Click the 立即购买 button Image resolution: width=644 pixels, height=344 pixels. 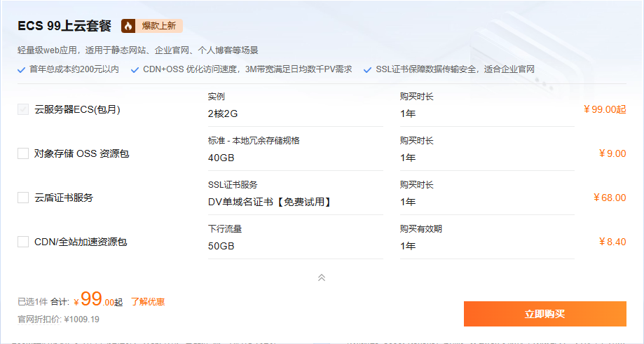point(544,314)
